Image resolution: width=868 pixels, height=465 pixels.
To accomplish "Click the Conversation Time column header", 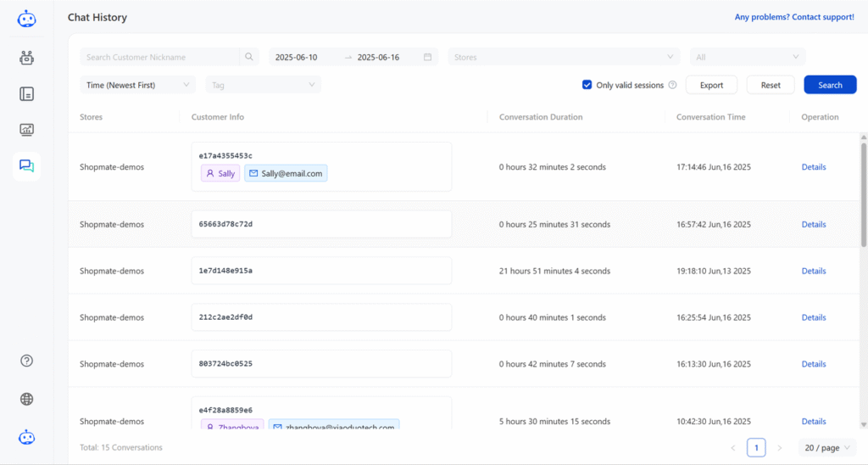I will [x=711, y=117].
